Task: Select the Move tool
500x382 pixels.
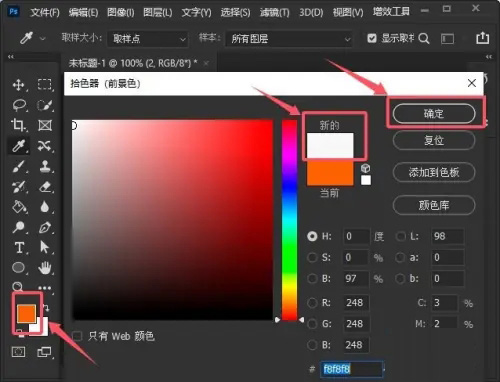Action: tap(18, 85)
